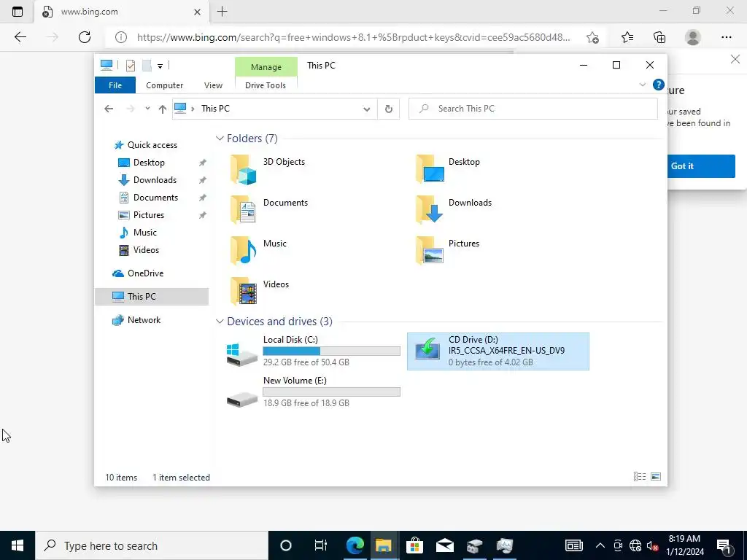
Task: Collapse the Devices and drives (3) section
Action: 220,322
